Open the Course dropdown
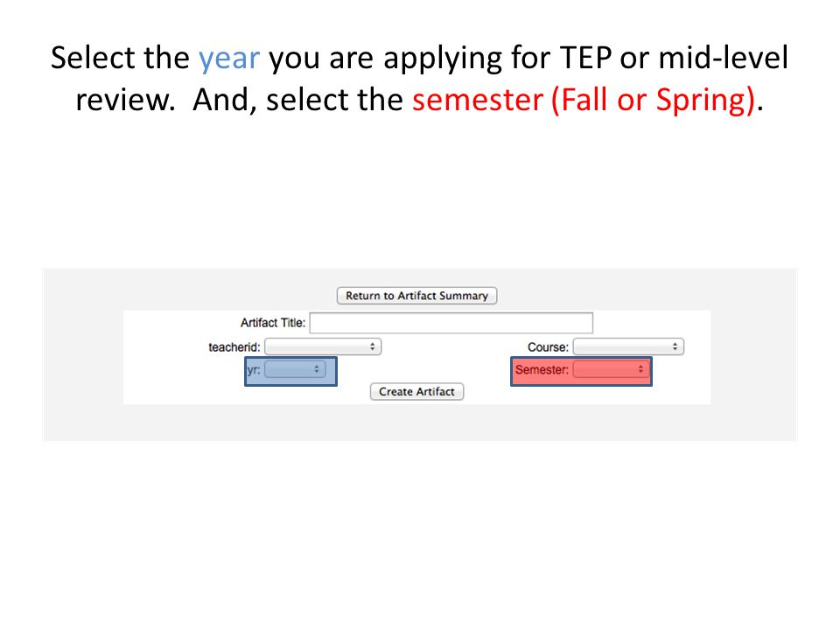 628,347
